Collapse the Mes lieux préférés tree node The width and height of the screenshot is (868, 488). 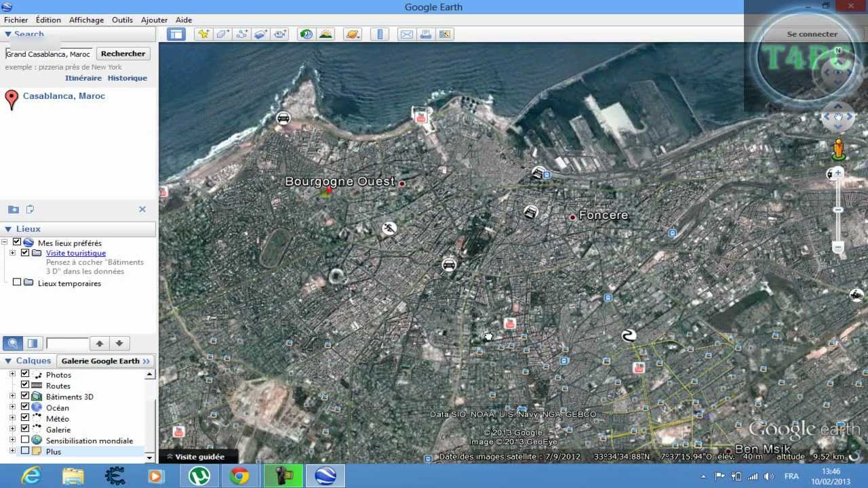5,242
